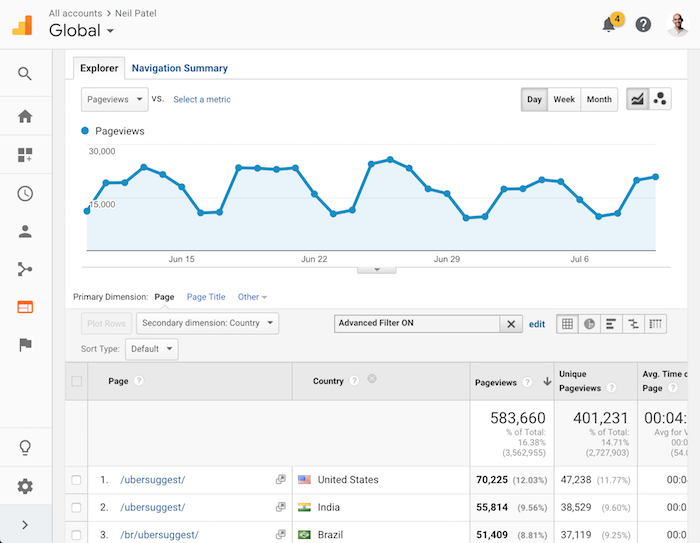Open Sort Type Default dropdown

pos(152,349)
